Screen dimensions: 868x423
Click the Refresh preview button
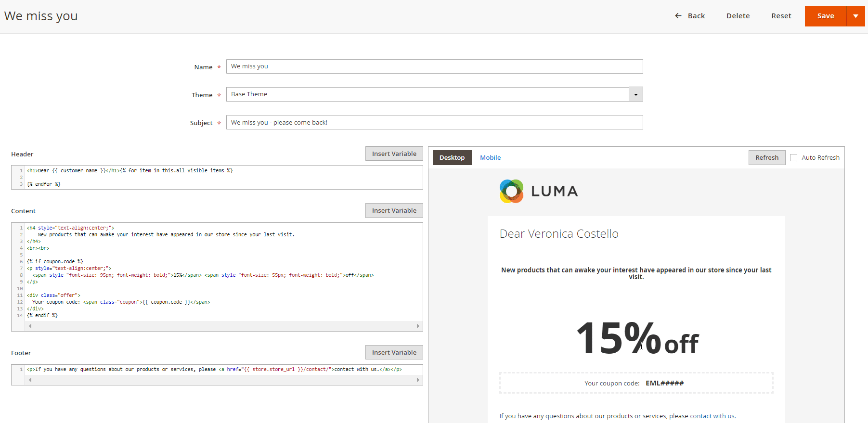[766, 157]
